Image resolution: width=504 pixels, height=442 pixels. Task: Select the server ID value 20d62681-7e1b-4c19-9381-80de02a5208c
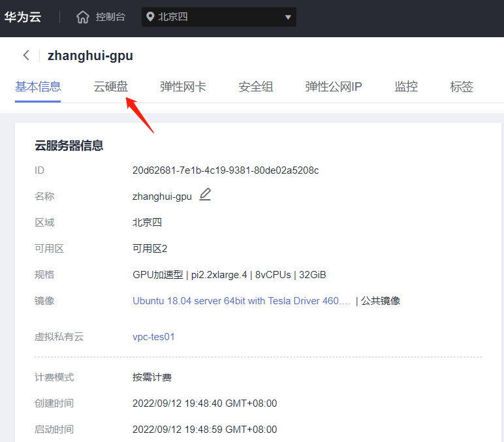[x=226, y=170]
